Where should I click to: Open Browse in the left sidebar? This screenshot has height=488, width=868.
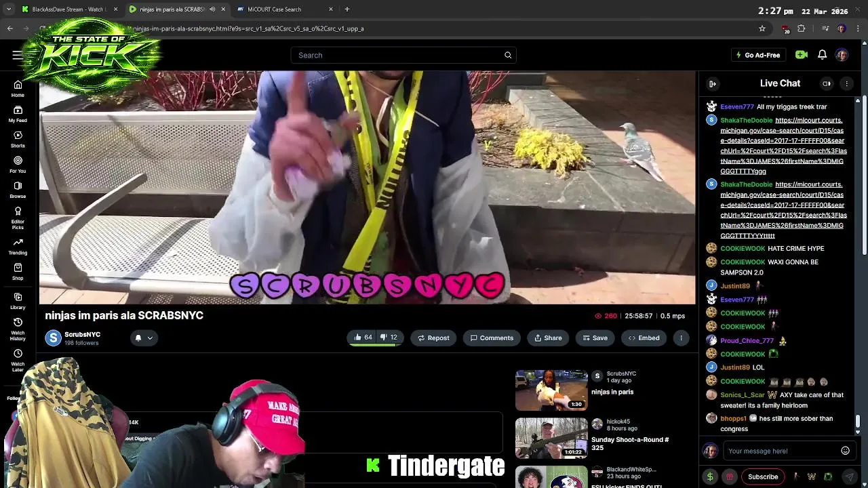tap(18, 189)
